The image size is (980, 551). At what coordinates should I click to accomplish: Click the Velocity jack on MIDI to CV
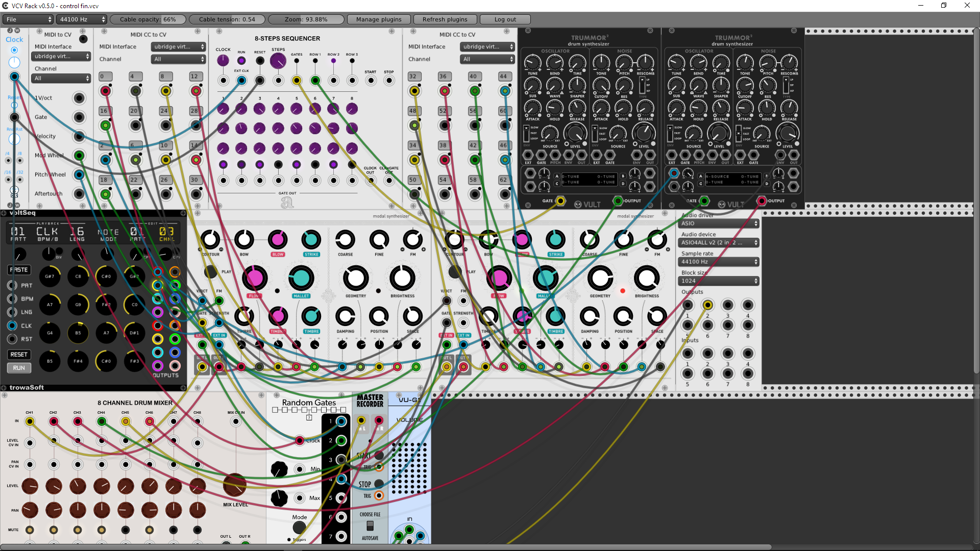point(79,136)
